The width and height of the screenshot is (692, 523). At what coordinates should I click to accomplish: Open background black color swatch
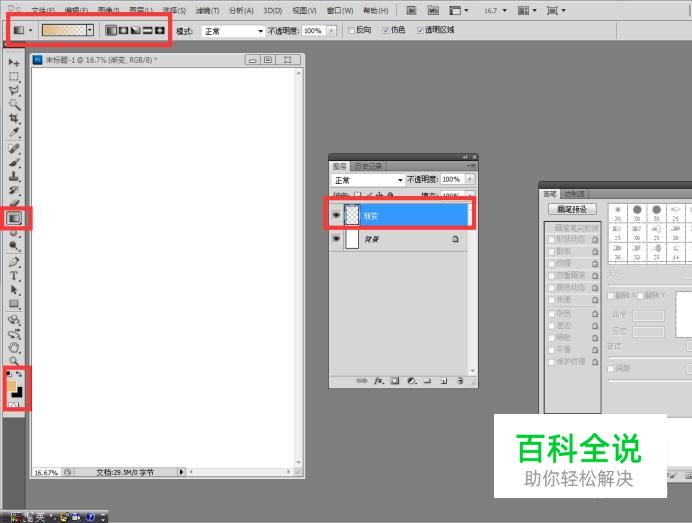[18, 392]
